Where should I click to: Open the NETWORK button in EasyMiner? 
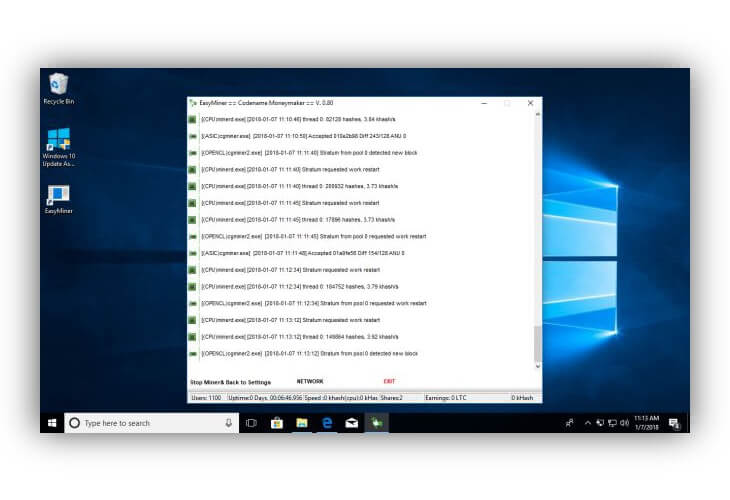click(310, 381)
